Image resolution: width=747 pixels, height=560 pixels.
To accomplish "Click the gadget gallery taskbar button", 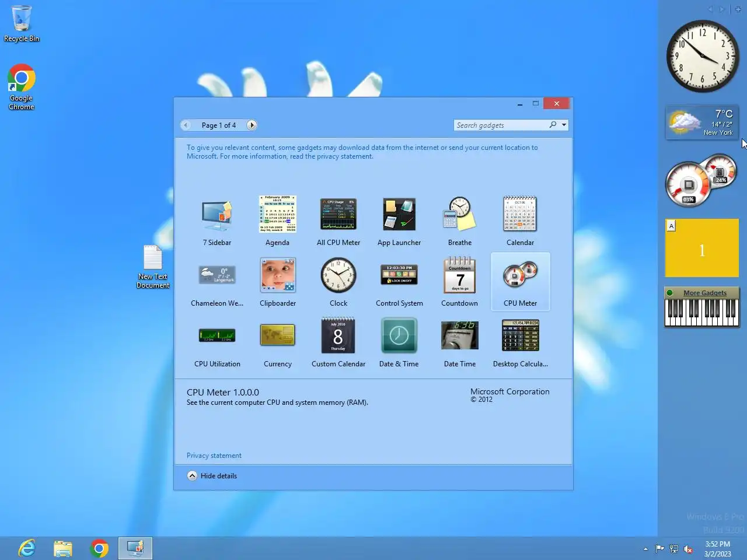I will pyautogui.click(x=135, y=548).
